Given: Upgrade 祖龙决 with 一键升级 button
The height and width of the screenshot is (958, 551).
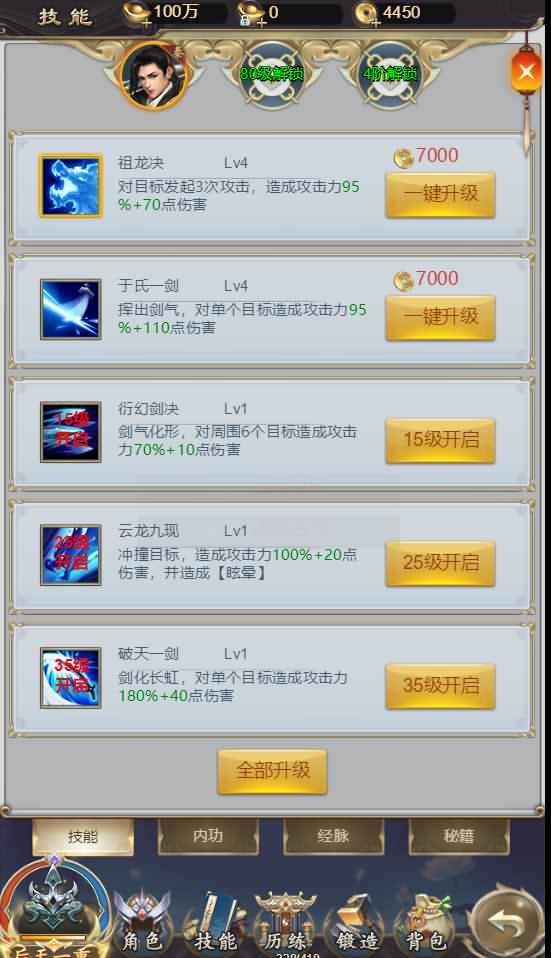Looking at the screenshot, I should 440,194.
